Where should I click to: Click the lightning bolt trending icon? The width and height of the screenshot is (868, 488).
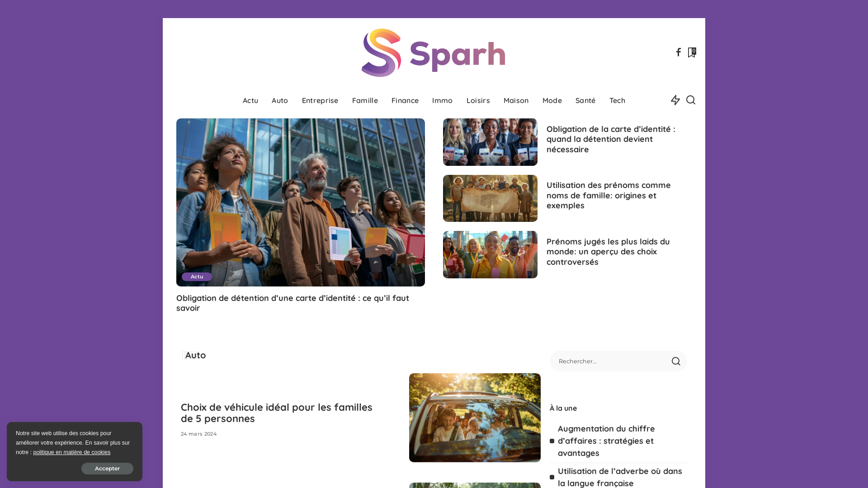(x=675, y=100)
